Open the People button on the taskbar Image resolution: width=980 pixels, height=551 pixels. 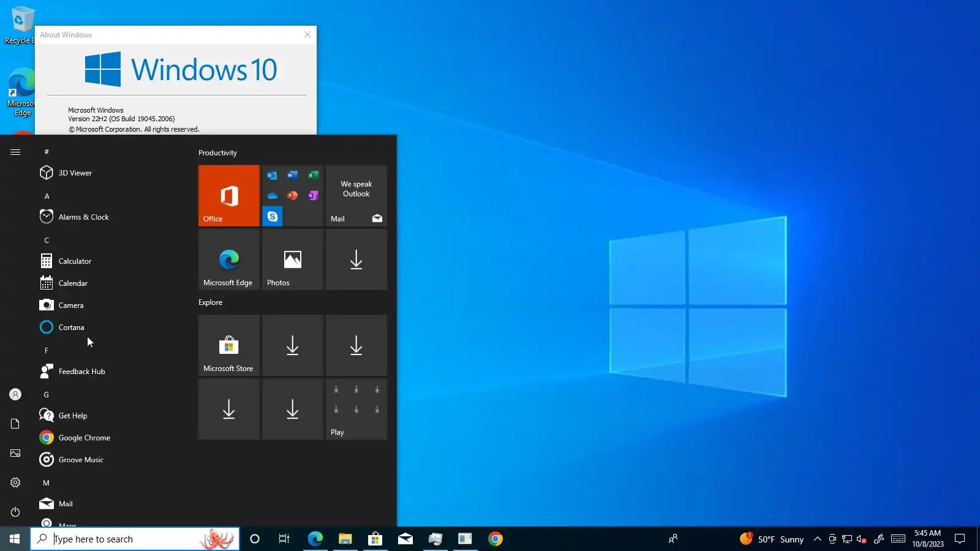pos(673,539)
